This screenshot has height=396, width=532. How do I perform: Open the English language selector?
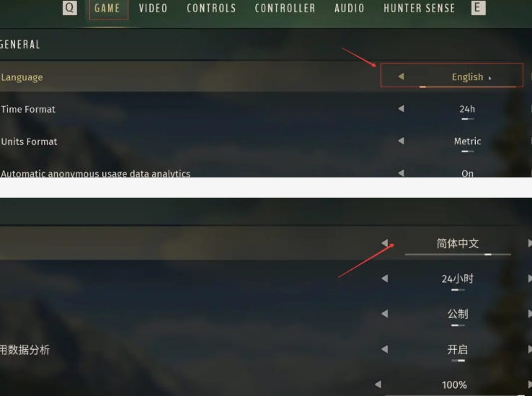pos(451,75)
